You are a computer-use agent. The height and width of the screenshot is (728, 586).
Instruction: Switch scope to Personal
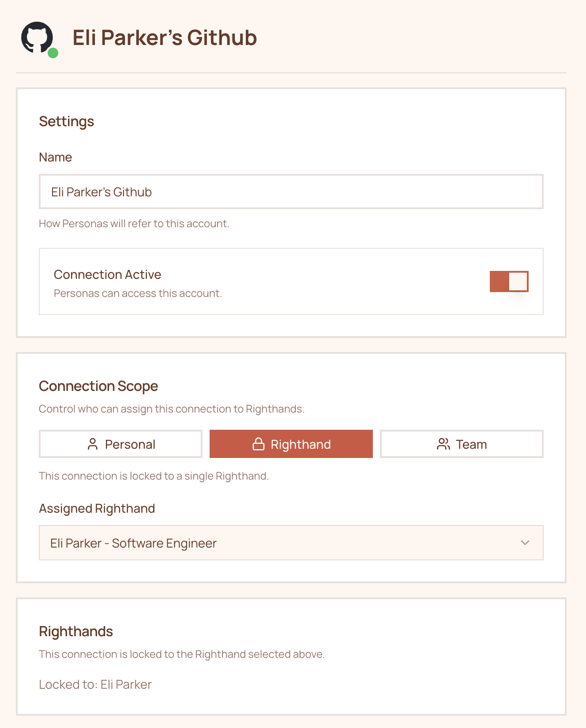[x=120, y=444]
